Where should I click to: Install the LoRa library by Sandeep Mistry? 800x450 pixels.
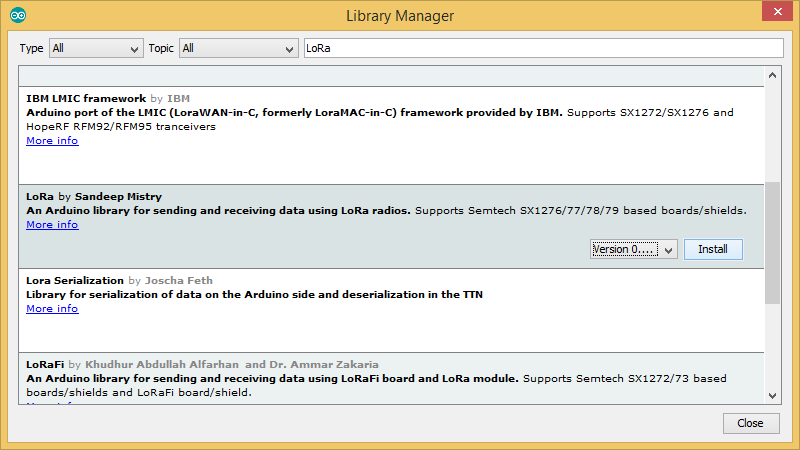[713, 249]
